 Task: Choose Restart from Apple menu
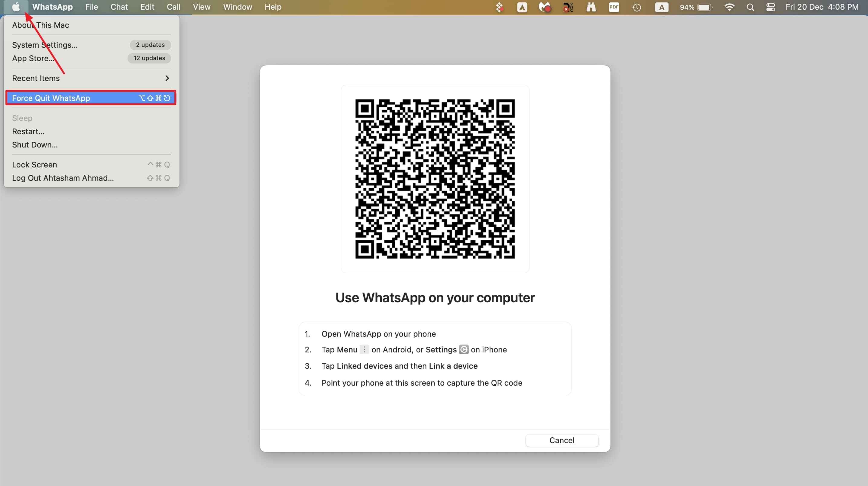[x=91, y=131]
